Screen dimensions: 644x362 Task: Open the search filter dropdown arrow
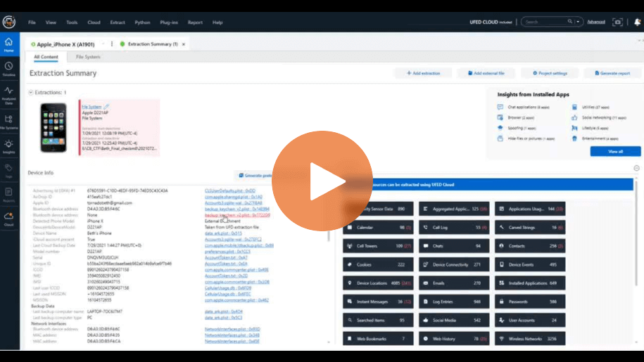[x=579, y=22]
